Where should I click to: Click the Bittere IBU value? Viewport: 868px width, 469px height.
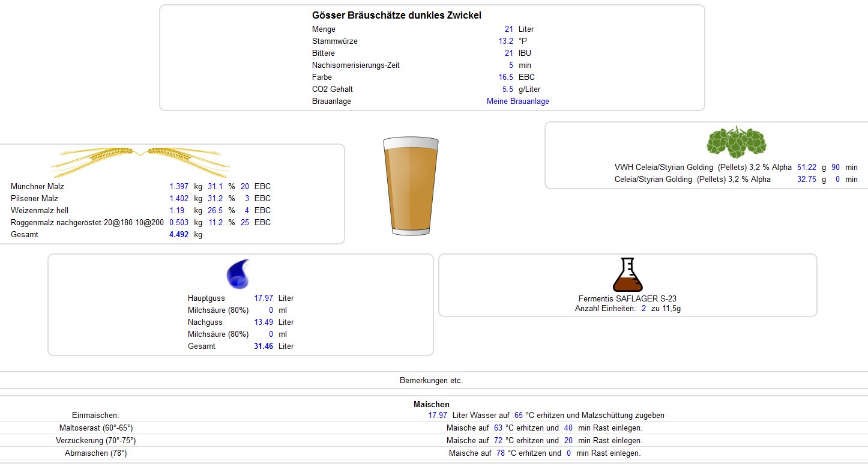coord(508,53)
